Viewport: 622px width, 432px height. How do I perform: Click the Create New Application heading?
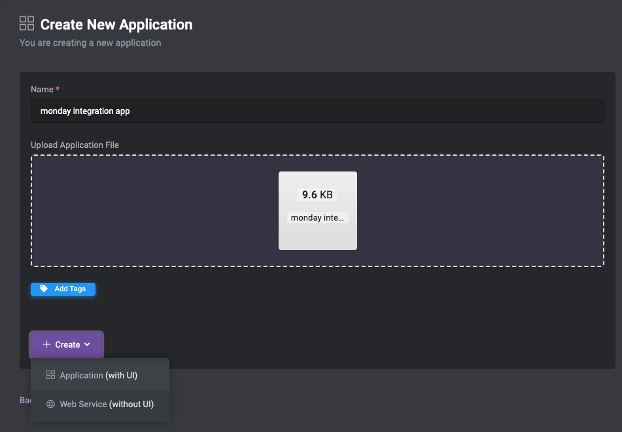(116, 24)
